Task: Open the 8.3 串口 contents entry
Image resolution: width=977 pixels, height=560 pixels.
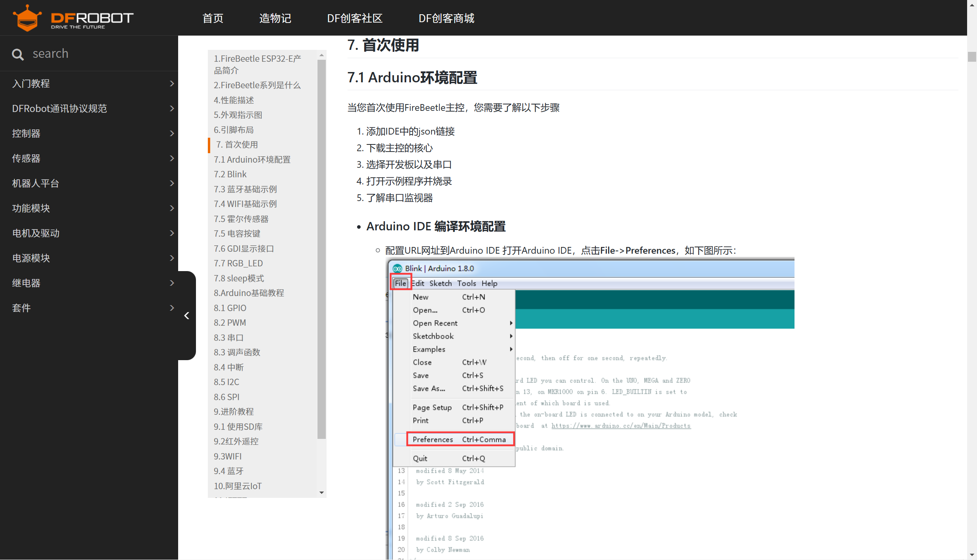Action: (229, 338)
